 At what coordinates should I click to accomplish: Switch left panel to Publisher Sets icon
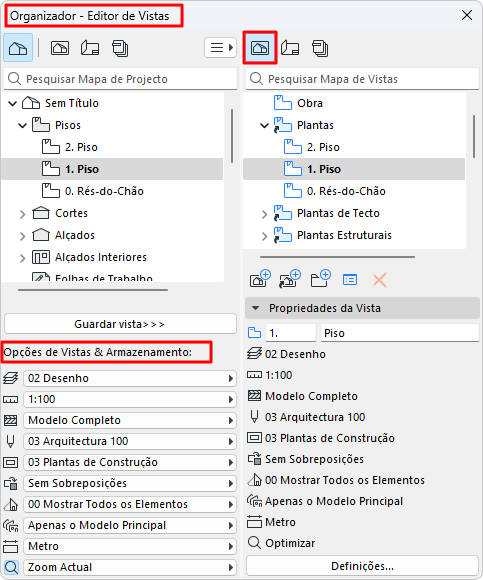[x=120, y=48]
